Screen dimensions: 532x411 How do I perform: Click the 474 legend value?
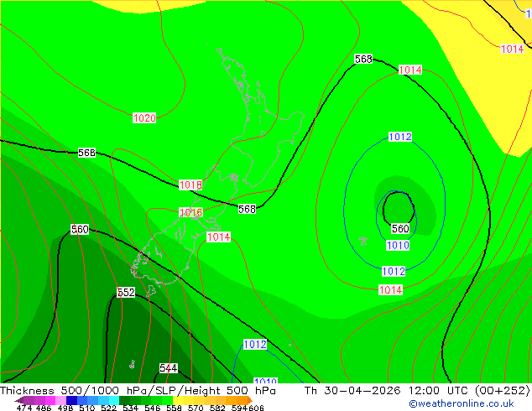(x=24, y=408)
